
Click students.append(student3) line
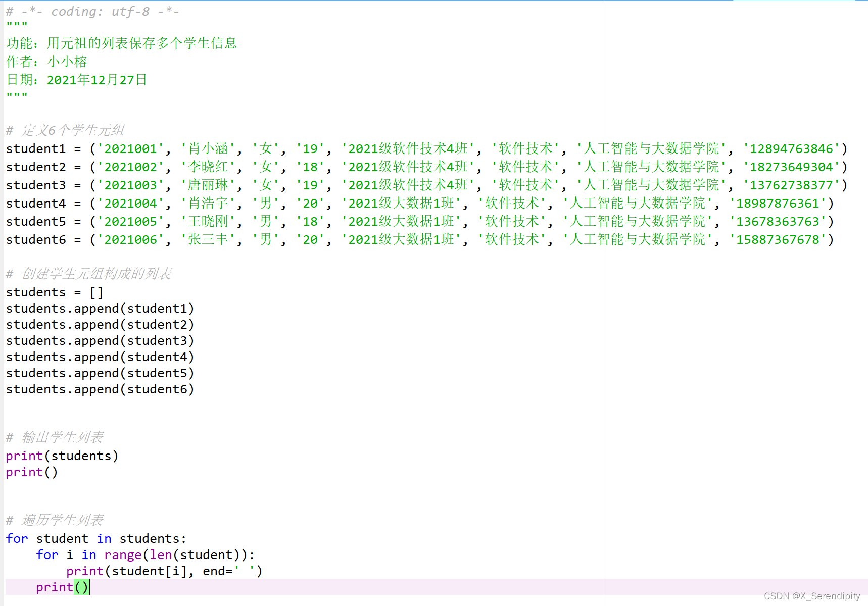tap(100, 340)
